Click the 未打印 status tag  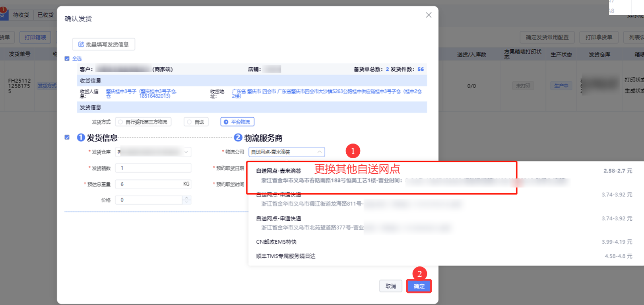pos(523,85)
